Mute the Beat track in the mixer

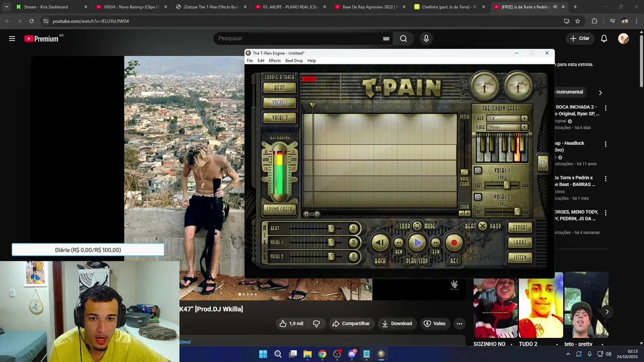click(354, 229)
